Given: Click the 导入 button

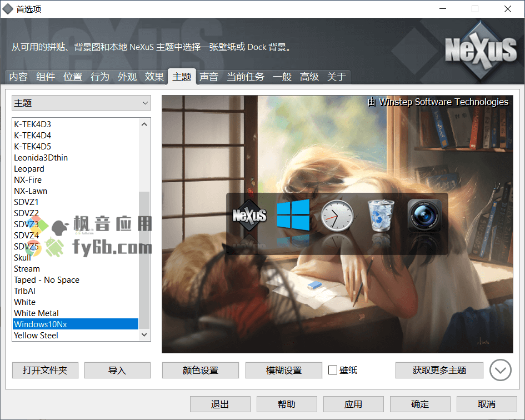Looking at the screenshot, I should click(117, 370).
